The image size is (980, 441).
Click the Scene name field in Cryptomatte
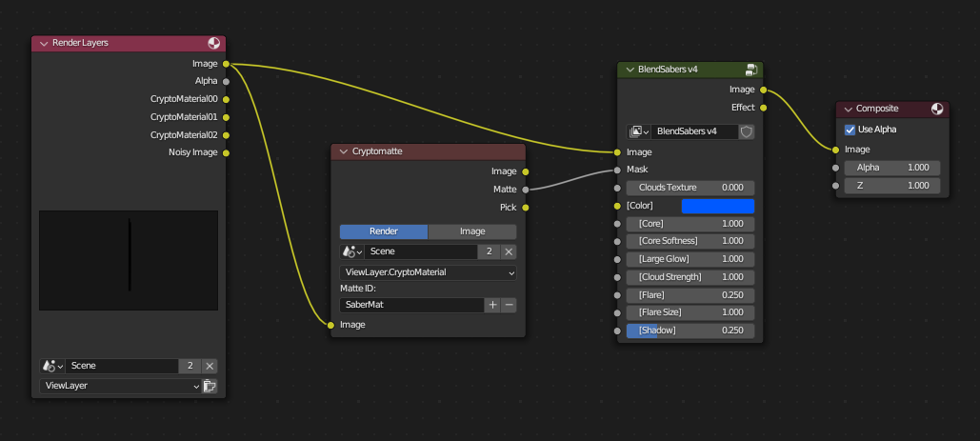pyautogui.click(x=421, y=251)
